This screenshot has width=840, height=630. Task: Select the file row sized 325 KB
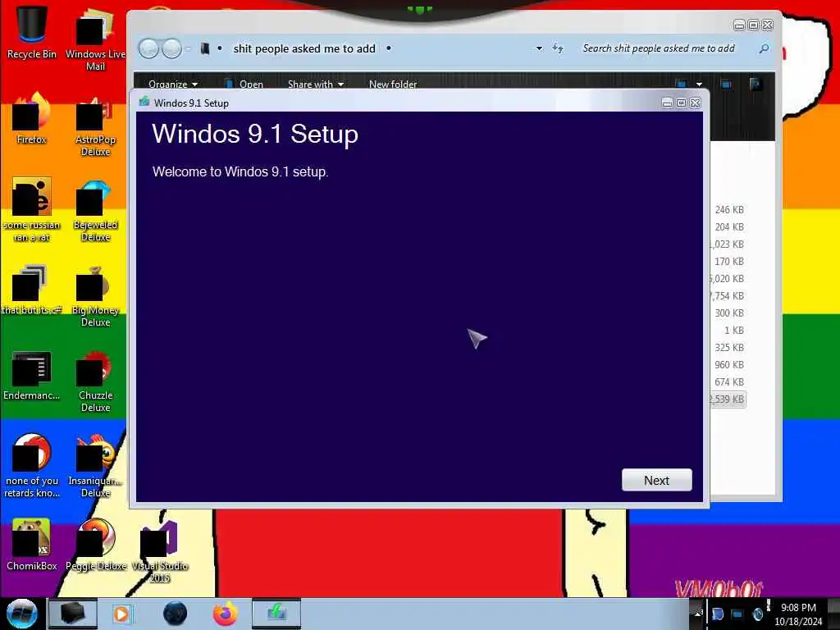coord(729,347)
